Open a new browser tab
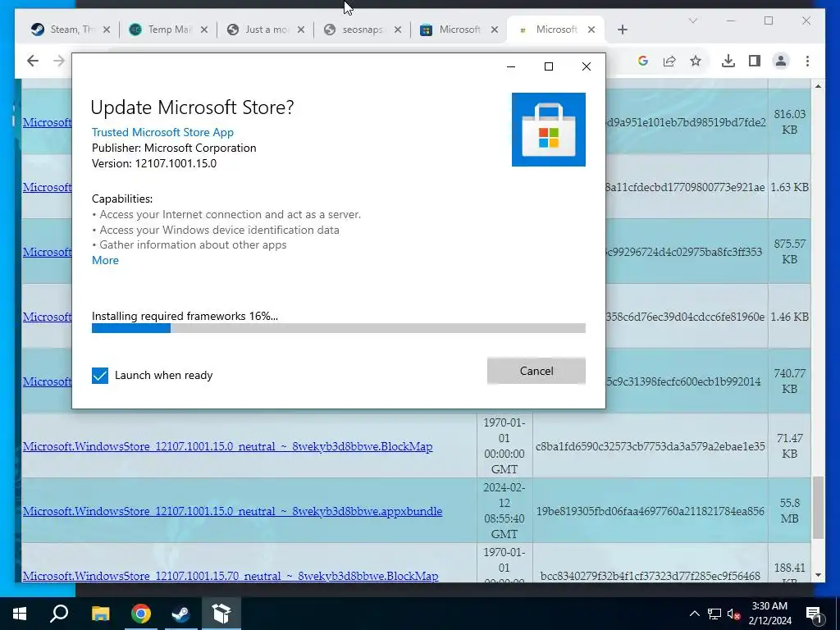 point(622,30)
